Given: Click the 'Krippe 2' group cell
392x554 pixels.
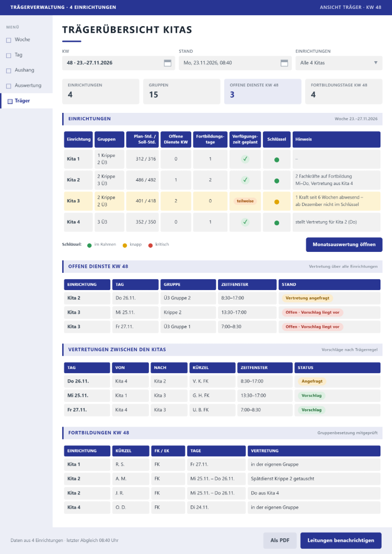Looking at the screenshot, I should click(x=188, y=313).
